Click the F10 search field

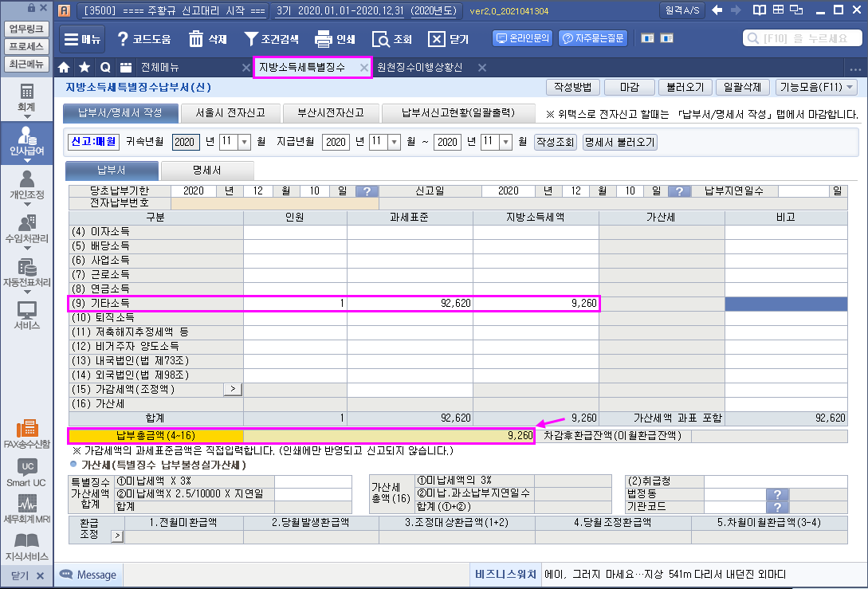[803, 38]
